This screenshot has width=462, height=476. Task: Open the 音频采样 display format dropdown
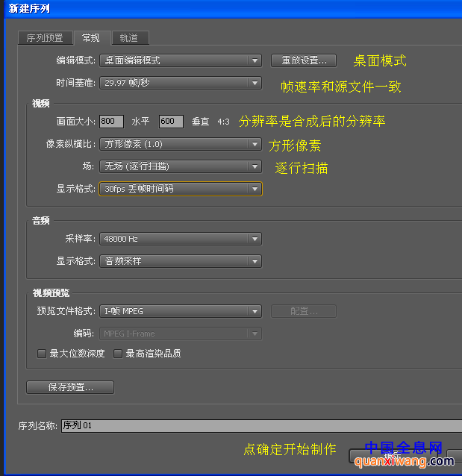180,261
